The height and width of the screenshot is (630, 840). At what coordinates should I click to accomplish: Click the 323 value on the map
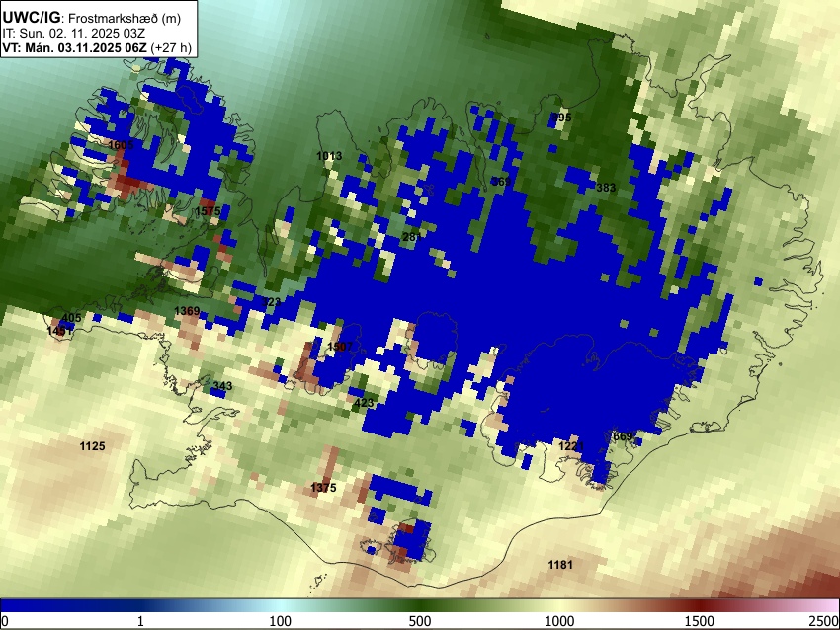[271, 302]
